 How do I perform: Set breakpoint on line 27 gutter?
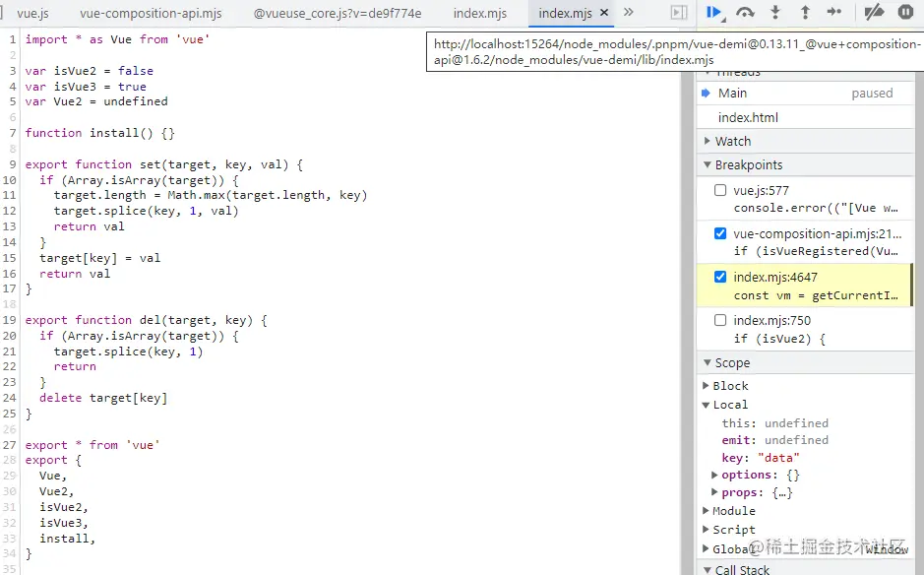(x=10, y=445)
